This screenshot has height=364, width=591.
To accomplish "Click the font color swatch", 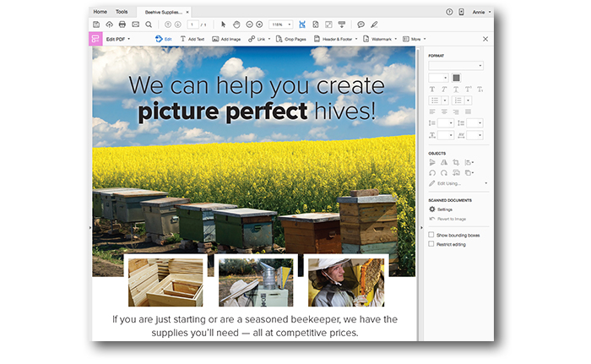I will (457, 78).
